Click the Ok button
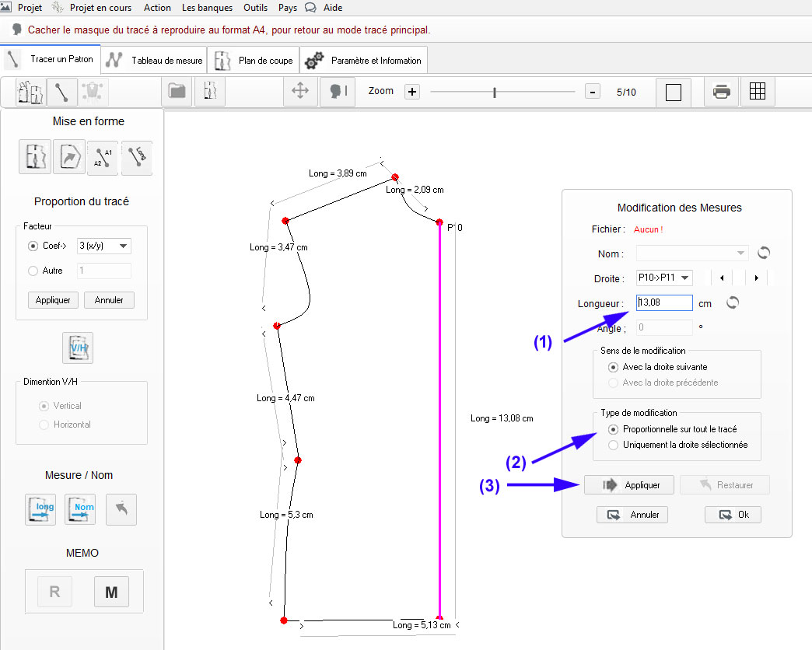The image size is (812, 650). click(733, 515)
